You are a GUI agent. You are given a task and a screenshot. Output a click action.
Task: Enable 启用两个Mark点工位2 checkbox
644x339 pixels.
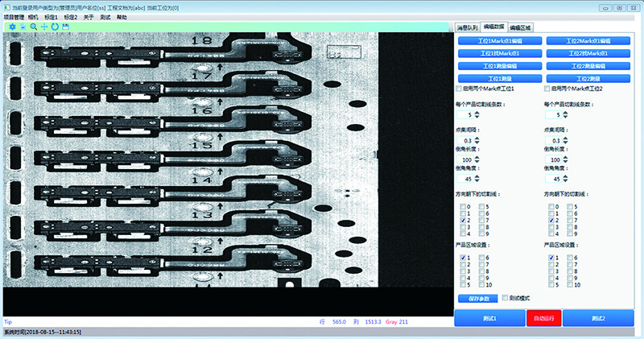548,88
